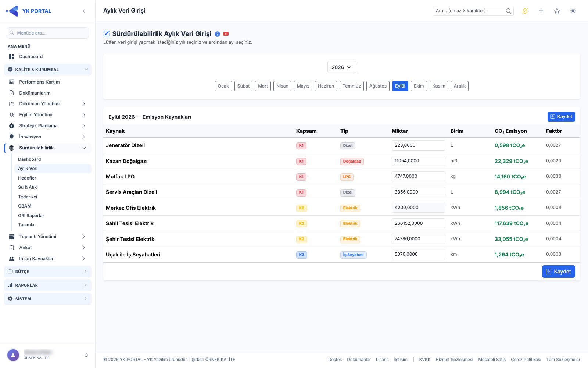This screenshot has height=368, width=588.
Task: Collapse the sidebar with the arrow icon
Action: pos(84,11)
